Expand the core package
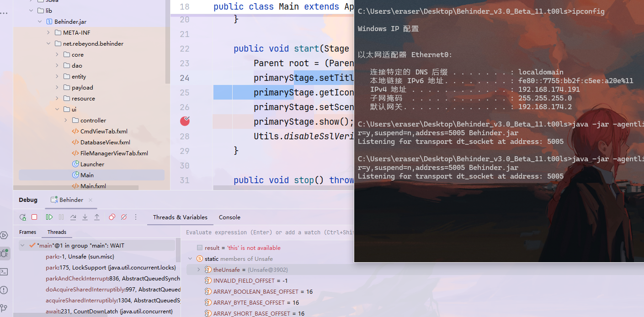The image size is (644, 317). pos(57,54)
